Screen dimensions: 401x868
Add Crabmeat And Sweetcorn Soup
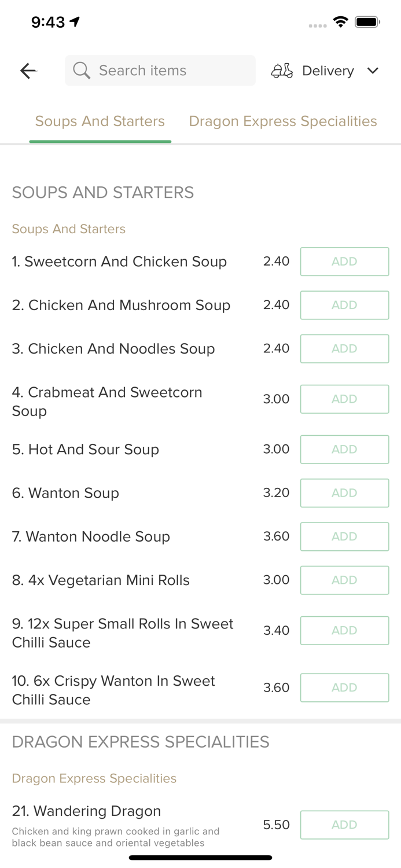point(344,399)
